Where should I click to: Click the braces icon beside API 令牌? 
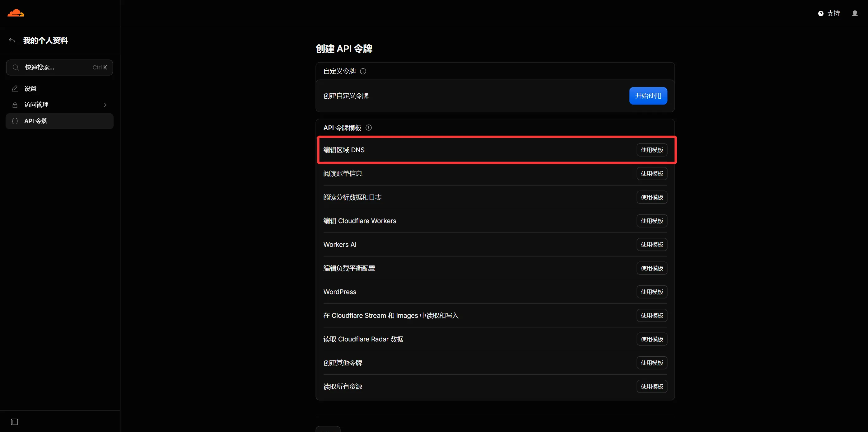coord(15,121)
